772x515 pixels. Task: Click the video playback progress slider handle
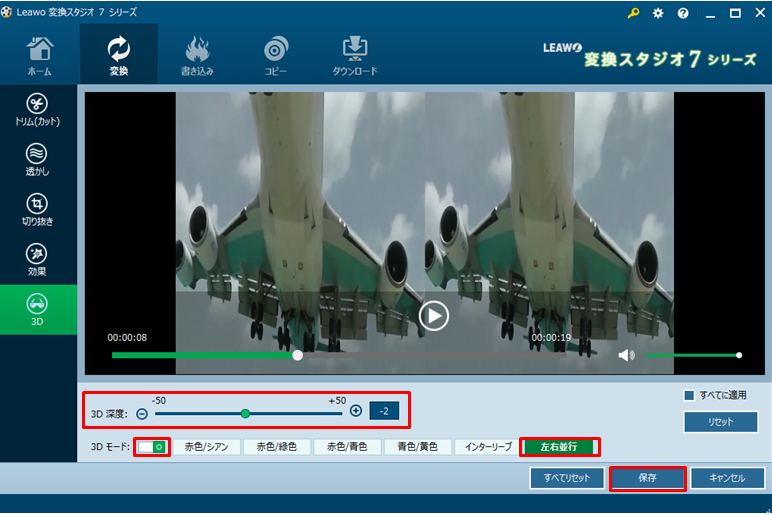297,355
